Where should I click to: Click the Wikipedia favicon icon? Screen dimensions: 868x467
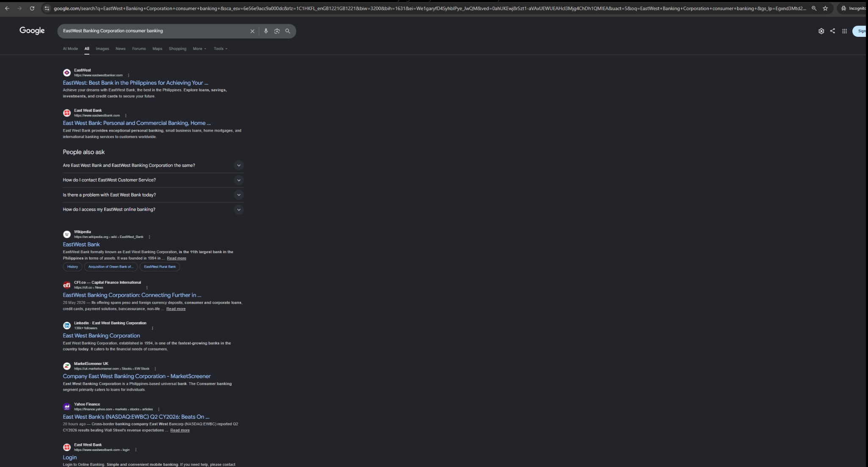pyautogui.click(x=67, y=235)
